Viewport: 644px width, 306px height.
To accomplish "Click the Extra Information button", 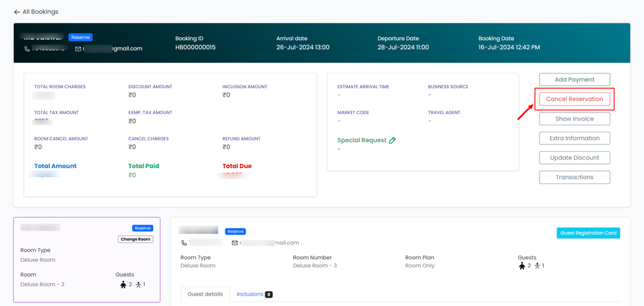I will coord(574,139).
